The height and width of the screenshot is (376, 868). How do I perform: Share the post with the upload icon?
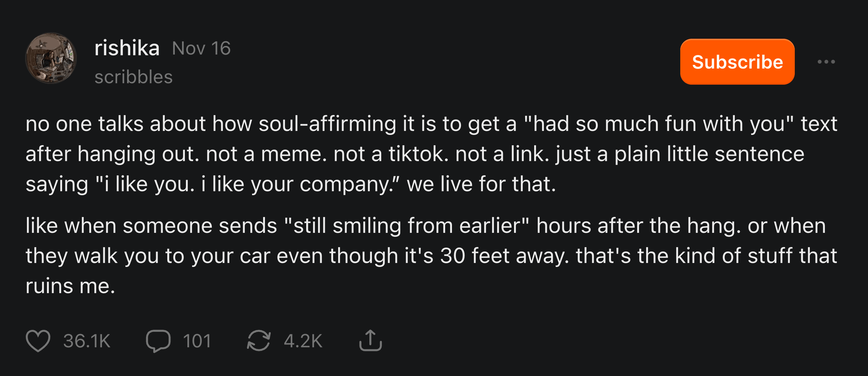(x=370, y=341)
